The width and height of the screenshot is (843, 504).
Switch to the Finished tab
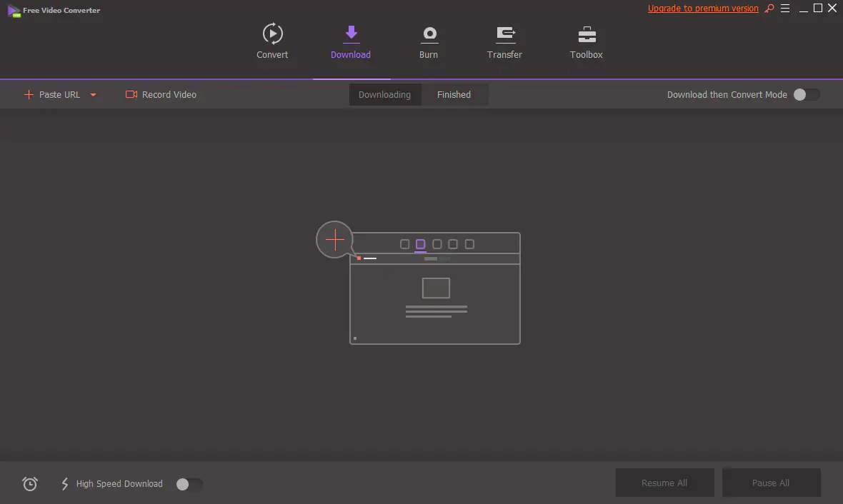pos(454,94)
